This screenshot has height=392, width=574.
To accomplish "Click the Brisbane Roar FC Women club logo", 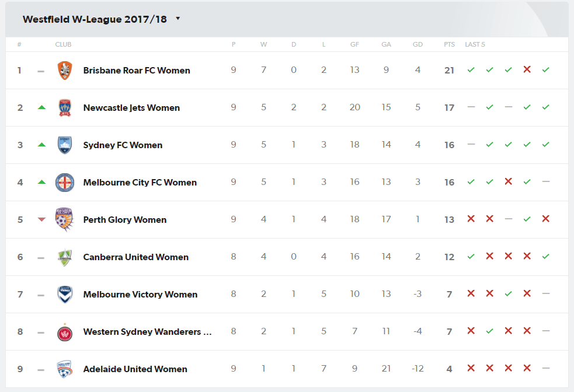I will click(65, 71).
